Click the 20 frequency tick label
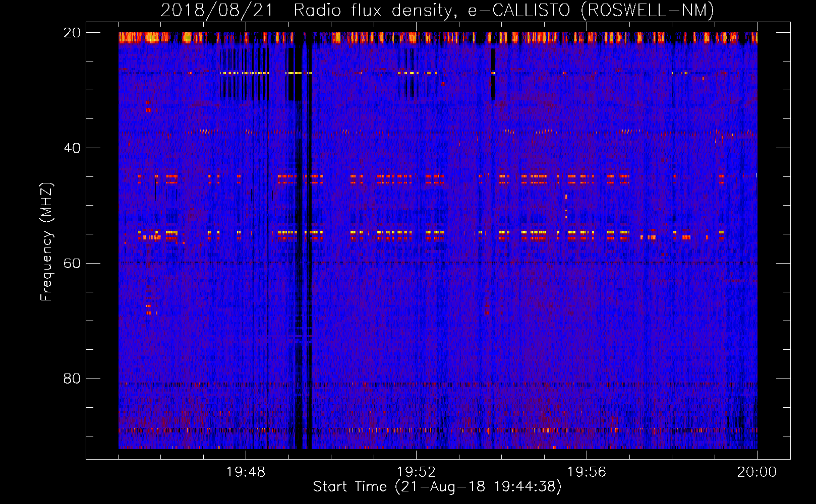 (x=72, y=33)
